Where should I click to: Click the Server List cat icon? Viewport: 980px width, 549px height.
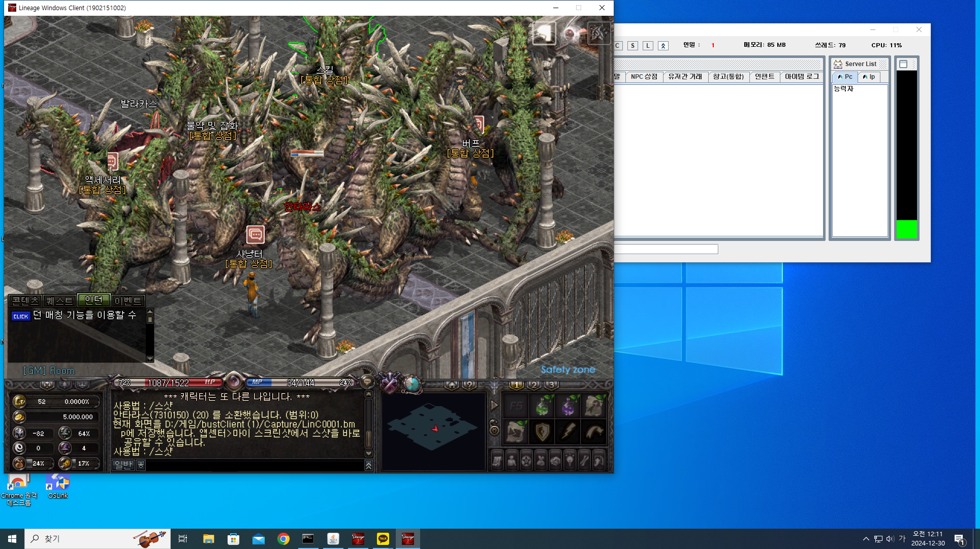(x=838, y=64)
